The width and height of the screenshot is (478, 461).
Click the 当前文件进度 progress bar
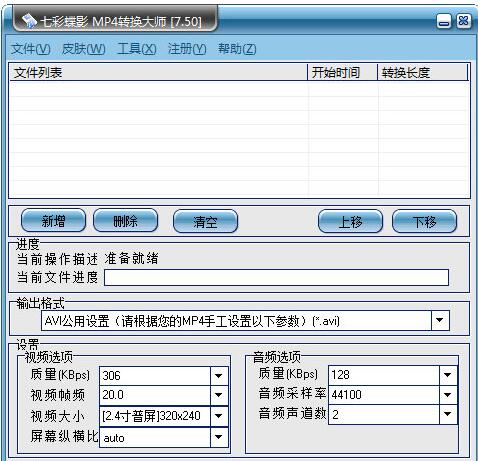point(276,278)
